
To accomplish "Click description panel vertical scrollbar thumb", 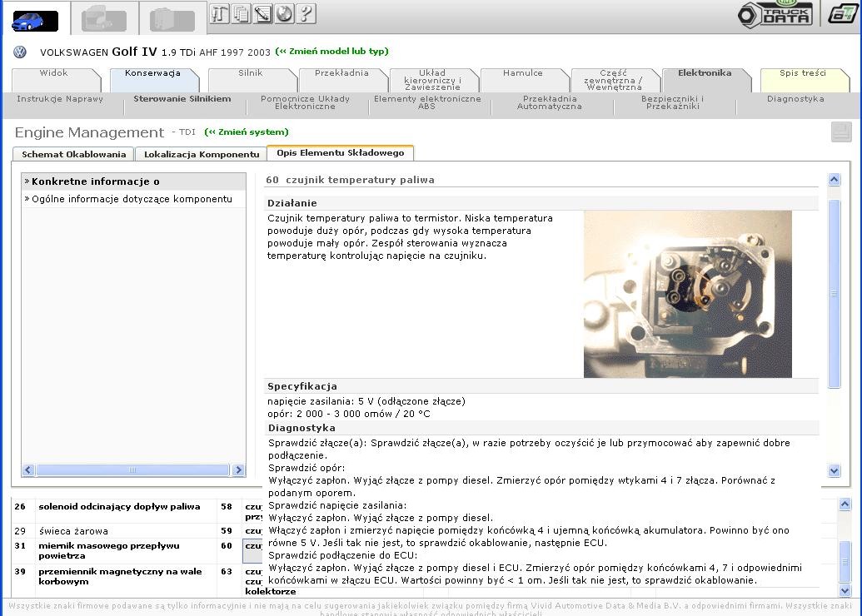I will tap(834, 294).
